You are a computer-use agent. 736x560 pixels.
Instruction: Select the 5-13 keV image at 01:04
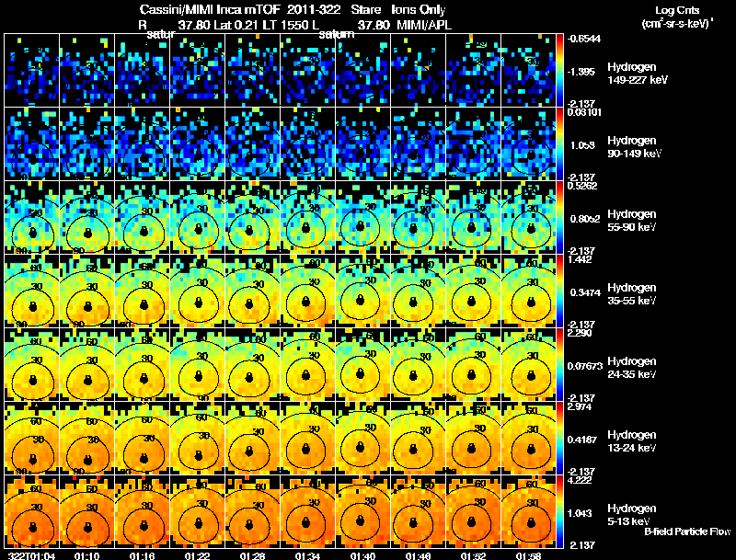32,511
